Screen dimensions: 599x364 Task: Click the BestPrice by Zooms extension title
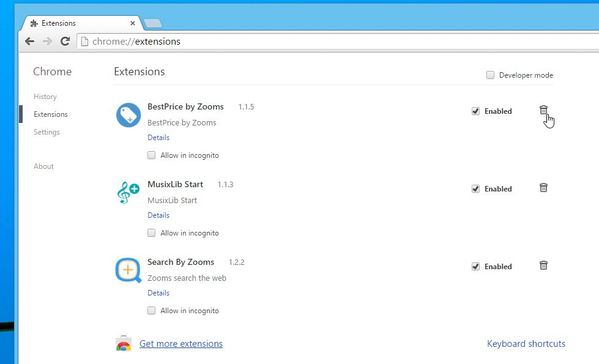(185, 107)
